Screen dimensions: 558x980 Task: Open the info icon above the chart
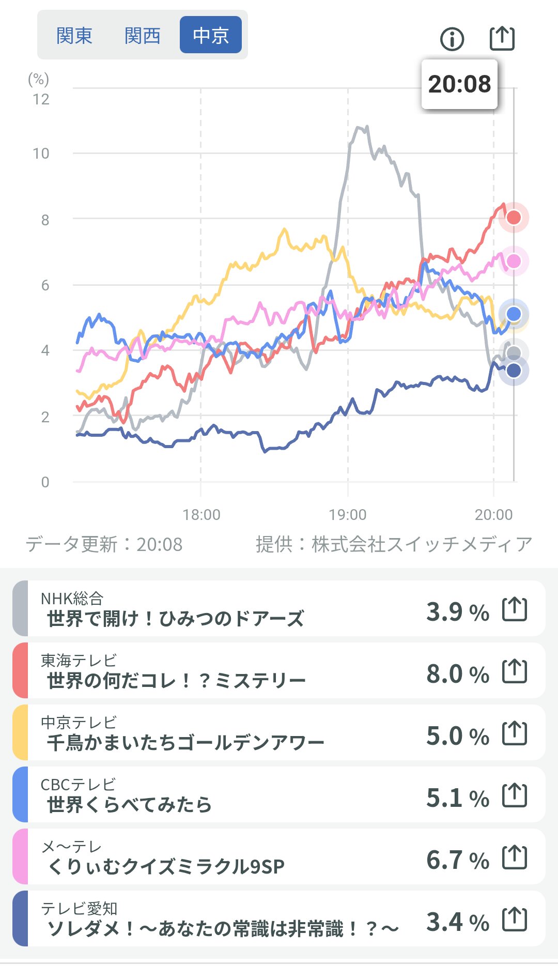(x=452, y=39)
